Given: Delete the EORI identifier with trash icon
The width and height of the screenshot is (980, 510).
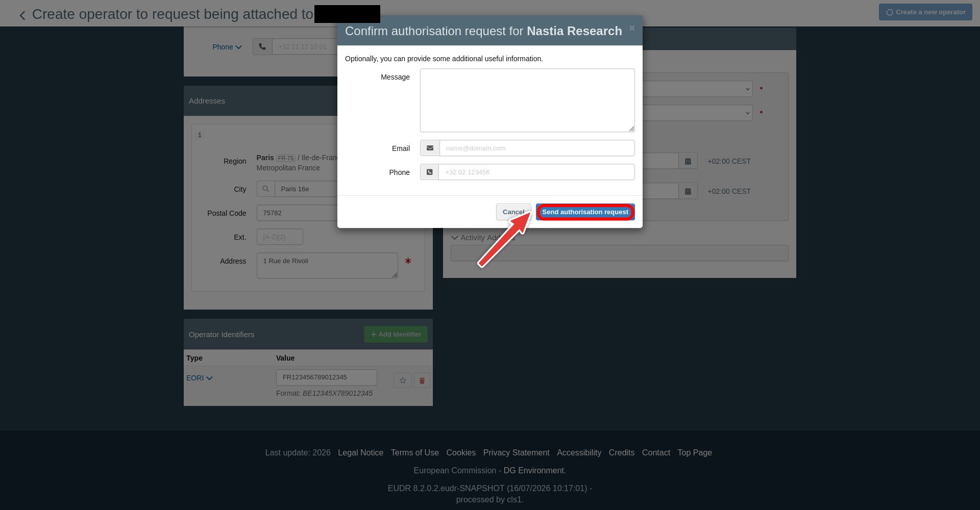Looking at the screenshot, I should [422, 380].
